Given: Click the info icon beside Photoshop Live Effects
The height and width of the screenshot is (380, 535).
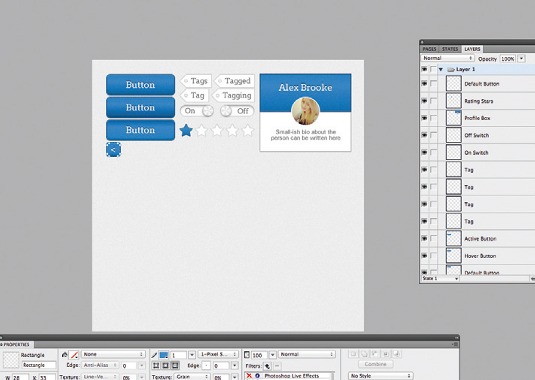Looking at the screenshot, I should pyautogui.click(x=257, y=376).
